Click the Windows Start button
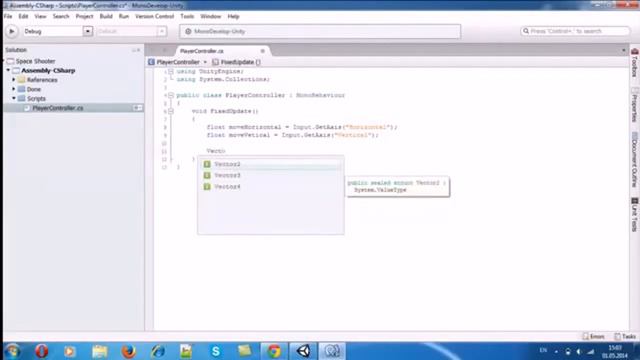 13,351
